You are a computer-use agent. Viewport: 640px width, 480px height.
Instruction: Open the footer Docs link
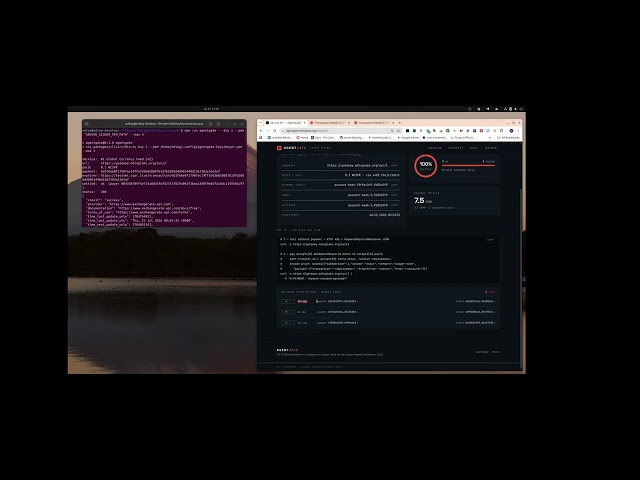pos(495,352)
